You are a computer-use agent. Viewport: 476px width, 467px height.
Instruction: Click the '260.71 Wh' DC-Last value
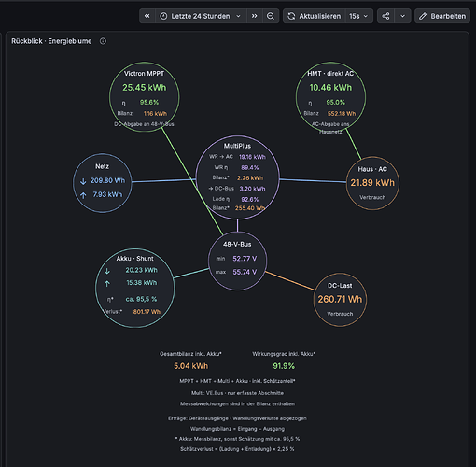pos(340,299)
